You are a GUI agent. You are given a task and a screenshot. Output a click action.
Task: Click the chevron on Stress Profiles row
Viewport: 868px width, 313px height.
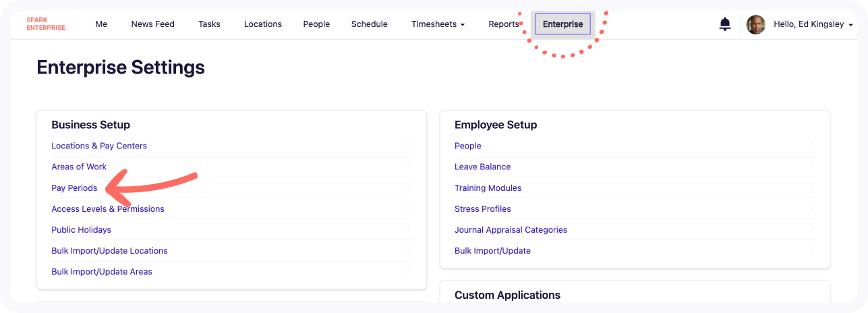tap(812, 208)
